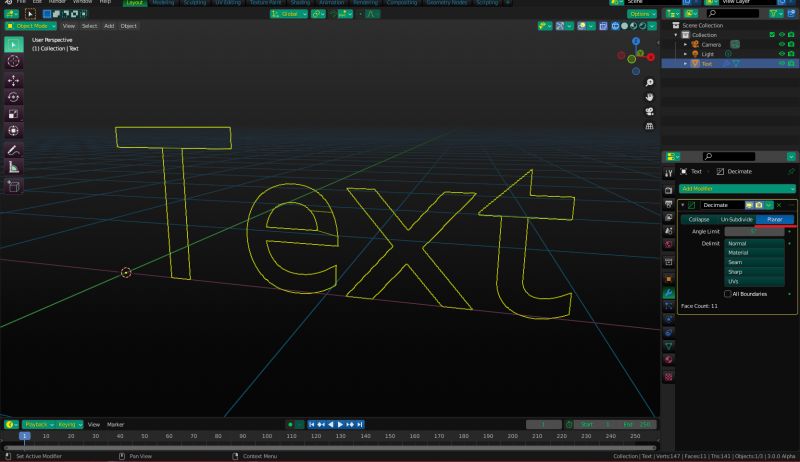
Task: Open the Output properties tab
Action: [668, 204]
